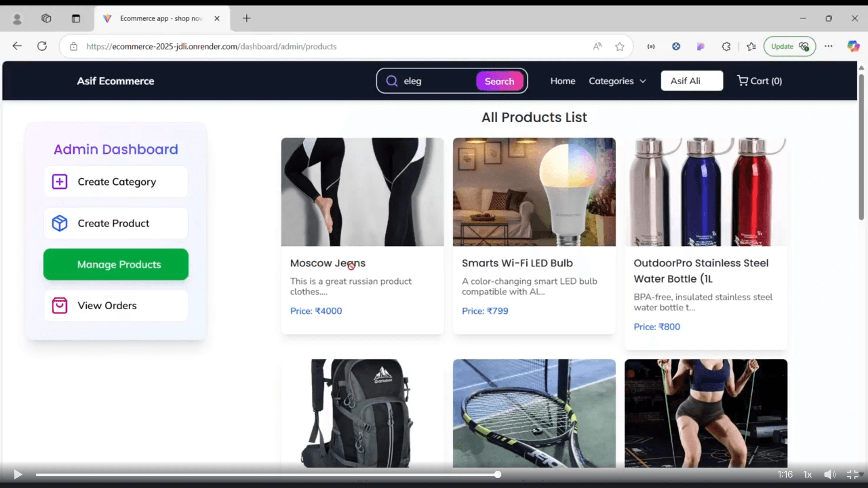Screen dimensions: 868x488
Task: Open the Smarts Wi-Fi LED Bulb title
Action: click(517, 263)
